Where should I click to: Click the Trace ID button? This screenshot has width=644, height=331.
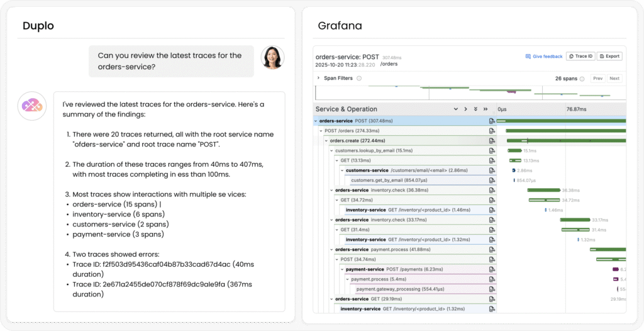pyautogui.click(x=580, y=56)
